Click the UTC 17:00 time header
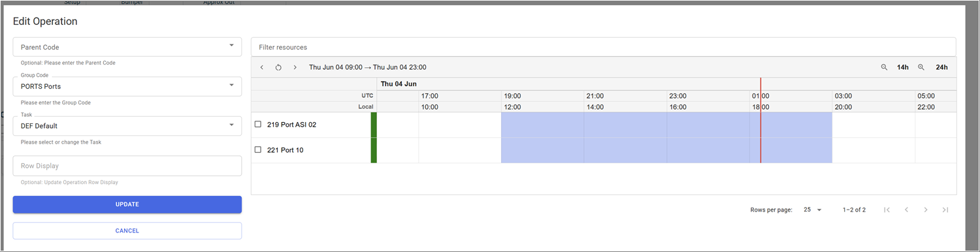 [x=429, y=96]
